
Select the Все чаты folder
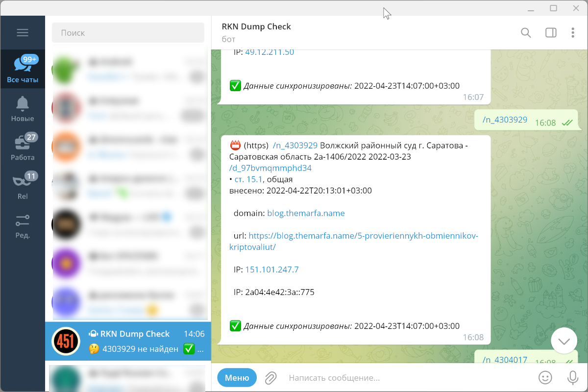[x=23, y=69]
